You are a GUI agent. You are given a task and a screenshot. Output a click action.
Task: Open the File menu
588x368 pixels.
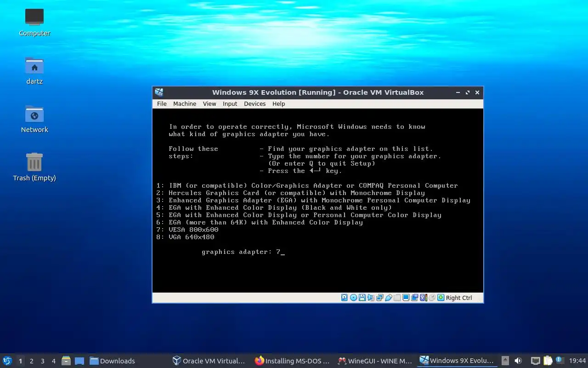click(162, 104)
